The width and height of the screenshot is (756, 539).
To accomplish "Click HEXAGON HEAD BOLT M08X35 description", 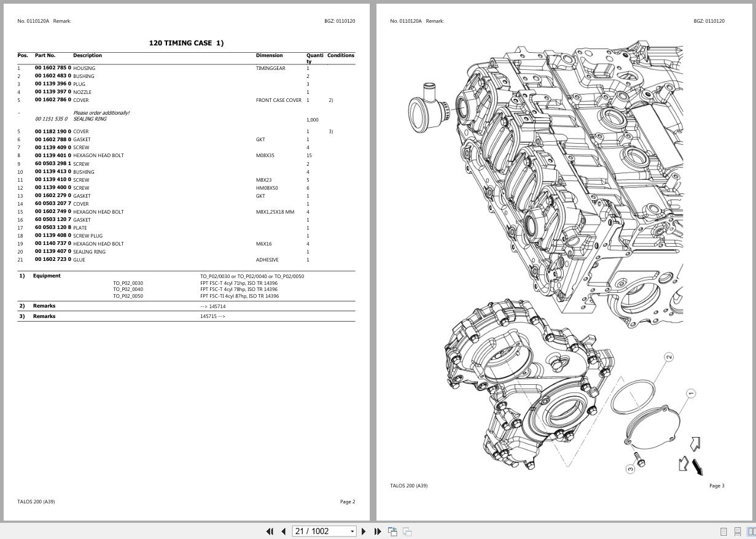I will tap(98, 156).
